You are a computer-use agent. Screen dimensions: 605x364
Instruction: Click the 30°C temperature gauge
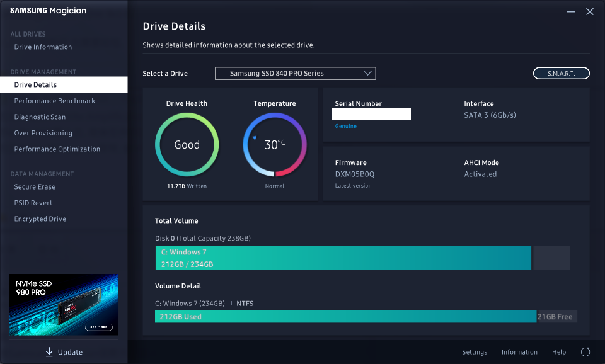(x=275, y=145)
